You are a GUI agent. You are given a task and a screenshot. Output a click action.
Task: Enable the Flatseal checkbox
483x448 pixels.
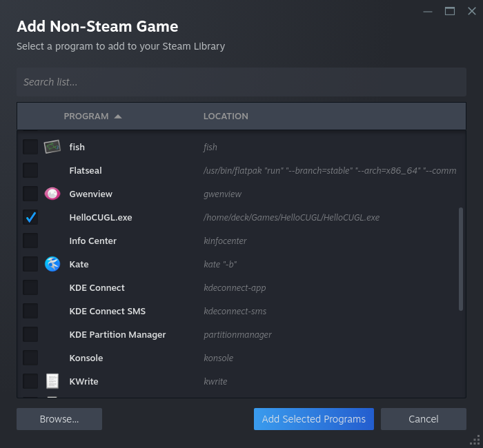pyautogui.click(x=30, y=170)
